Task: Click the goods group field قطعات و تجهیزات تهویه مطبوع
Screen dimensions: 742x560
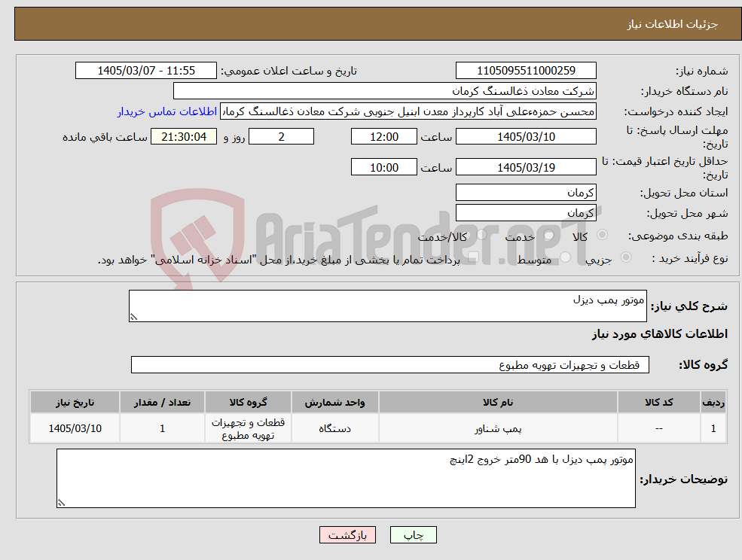Action: point(390,364)
